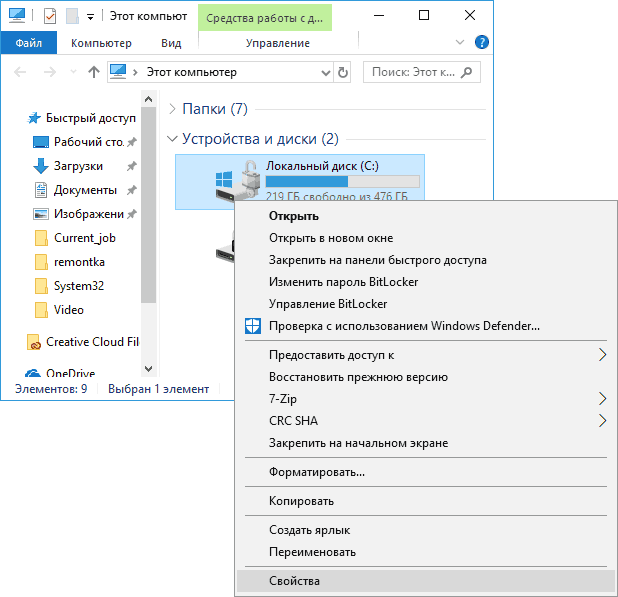The image size is (618, 597).
Task: Select the Средства работы с дисками tab header
Action: [x=265, y=18]
